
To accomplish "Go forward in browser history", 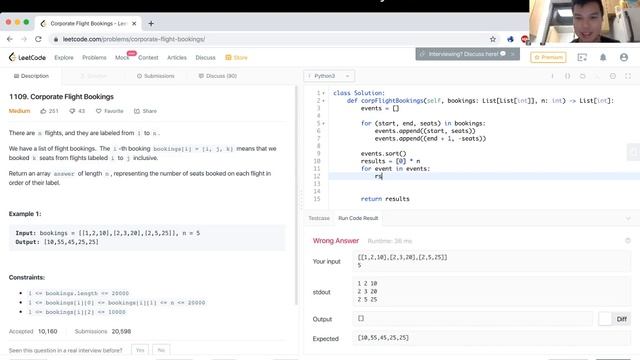I will tap(24, 39).
